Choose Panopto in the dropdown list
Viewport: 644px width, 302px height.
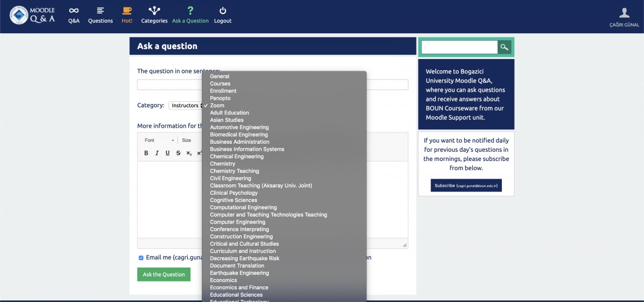[220, 98]
